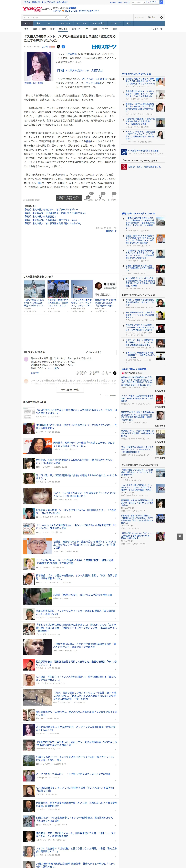Image resolution: width=186 pixels, height=868 pixels.
Task: Open the ランキング navigation tab
Action: tap(115, 24)
